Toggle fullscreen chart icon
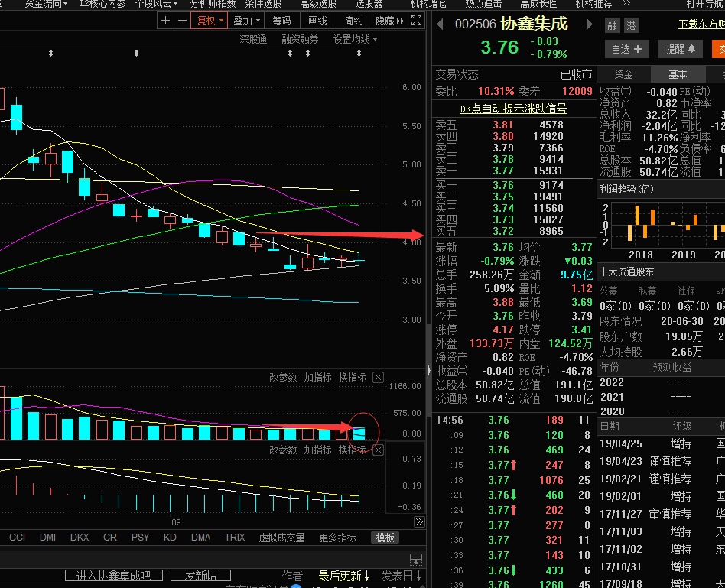The width and height of the screenshot is (725, 588). coord(416,21)
